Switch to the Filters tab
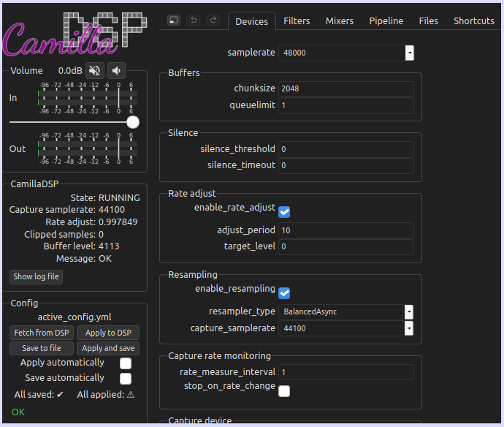The width and height of the screenshot is (504, 427). [297, 21]
